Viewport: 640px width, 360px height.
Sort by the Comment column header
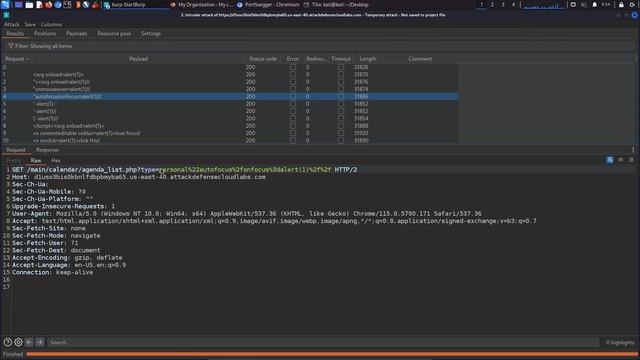point(420,59)
